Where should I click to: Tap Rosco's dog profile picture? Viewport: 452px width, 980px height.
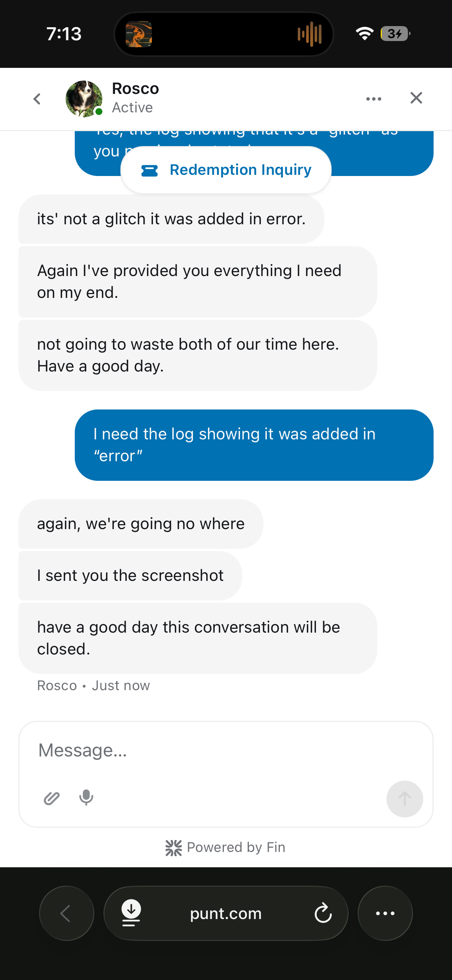(84, 99)
